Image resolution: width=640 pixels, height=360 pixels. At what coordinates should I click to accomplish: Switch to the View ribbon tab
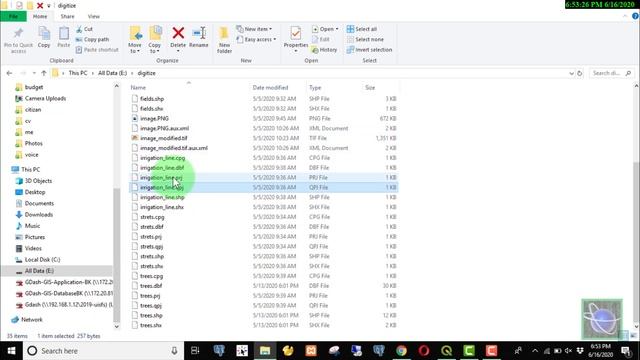tap(93, 16)
